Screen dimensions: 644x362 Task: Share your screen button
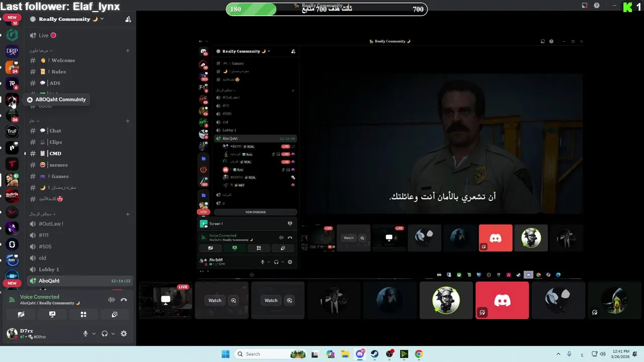pos(52,314)
